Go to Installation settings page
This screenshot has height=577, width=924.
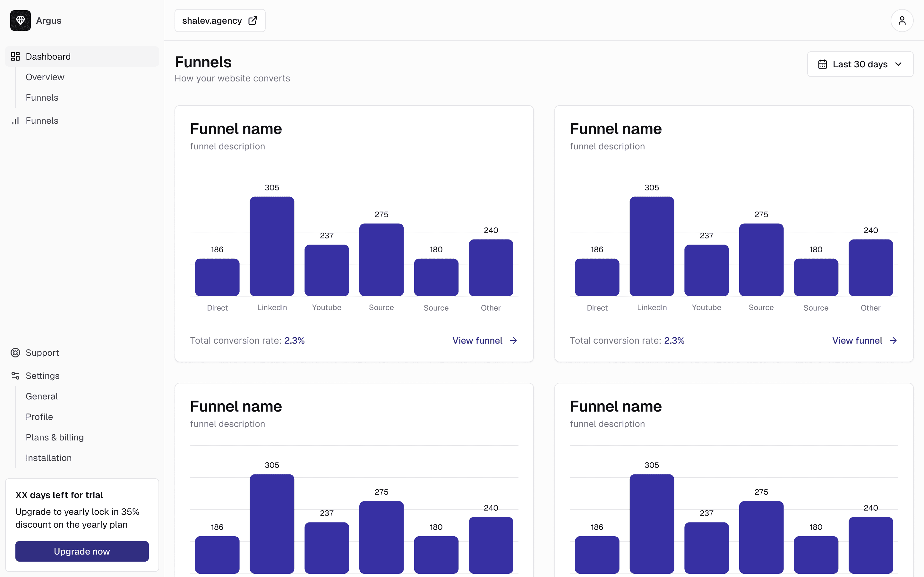48,458
